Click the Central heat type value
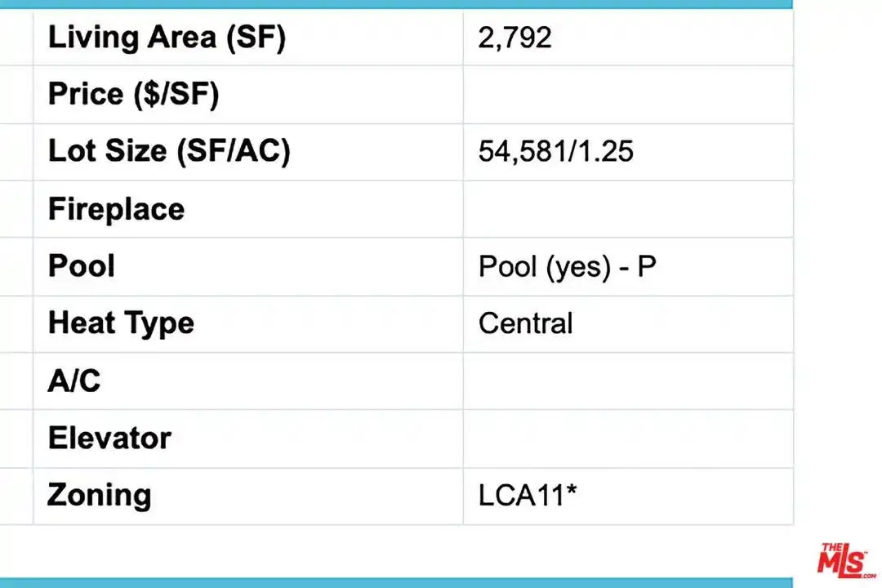Screen dimensions: 882x588 click(x=525, y=323)
